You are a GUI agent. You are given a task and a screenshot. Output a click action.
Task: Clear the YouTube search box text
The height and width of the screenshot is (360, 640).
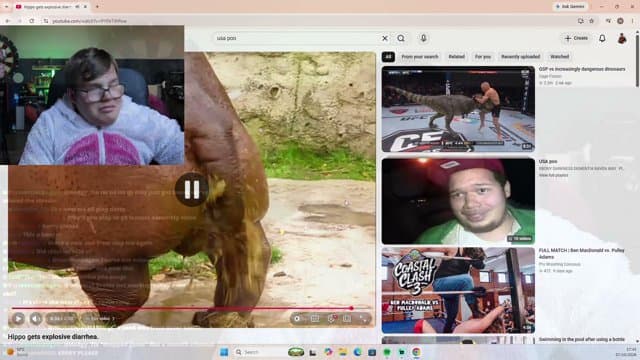coord(384,38)
